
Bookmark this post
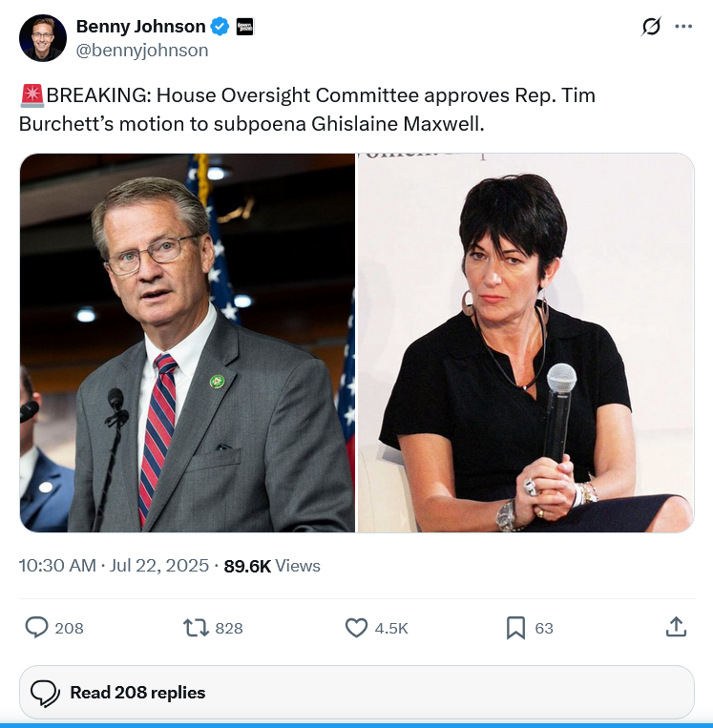[515, 628]
